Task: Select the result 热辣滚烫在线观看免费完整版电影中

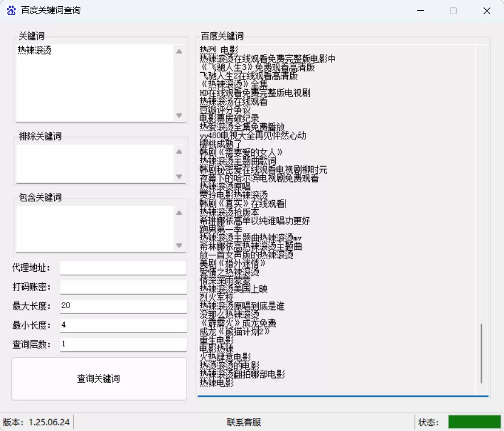Action: tap(267, 59)
